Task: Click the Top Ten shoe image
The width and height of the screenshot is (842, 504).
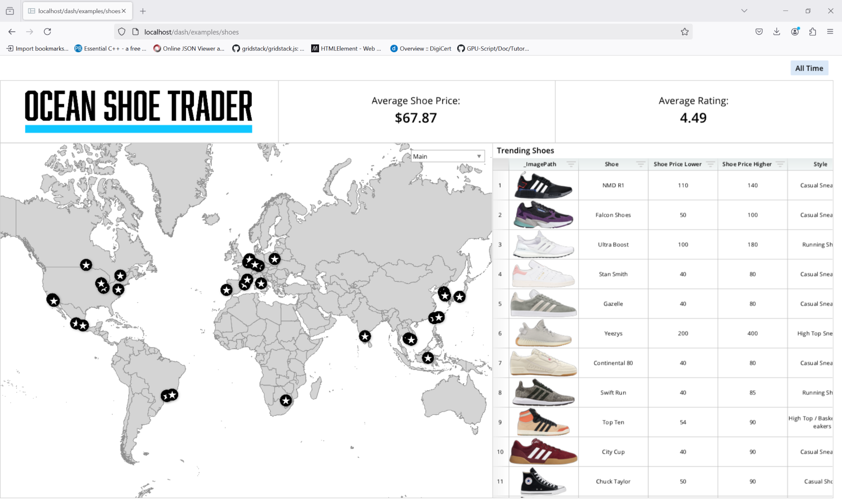Action: (544, 422)
